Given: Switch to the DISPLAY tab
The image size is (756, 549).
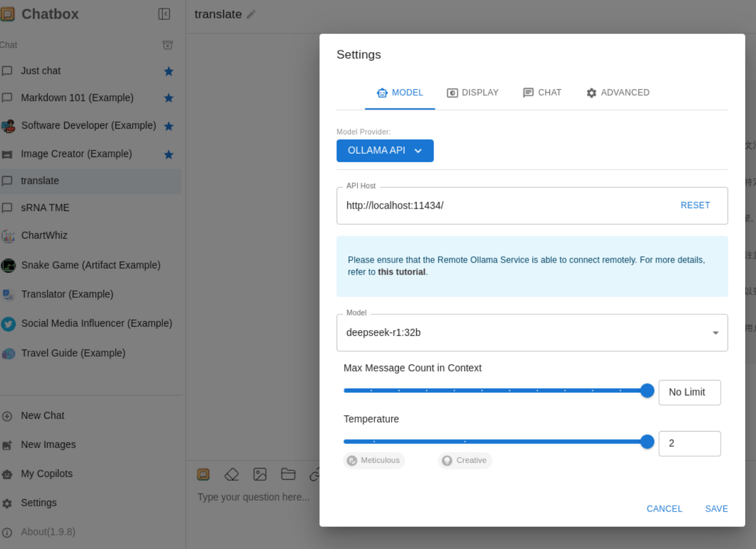Looking at the screenshot, I should tap(472, 92).
